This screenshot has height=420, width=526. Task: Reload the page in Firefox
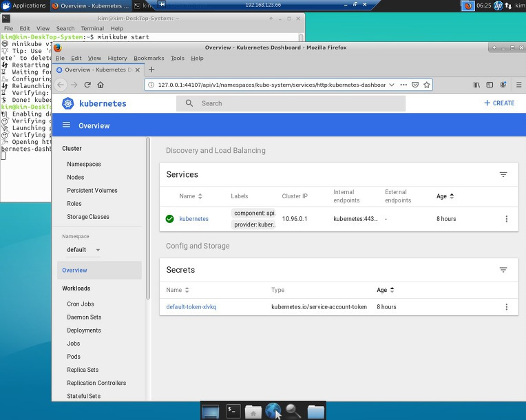point(87,85)
